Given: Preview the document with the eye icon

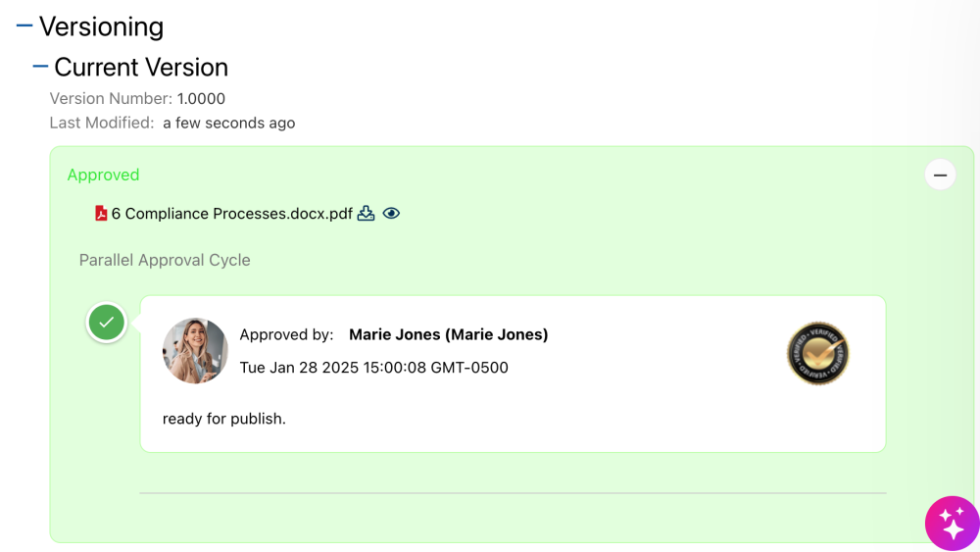Looking at the screenshot, I should coord(391,214).
